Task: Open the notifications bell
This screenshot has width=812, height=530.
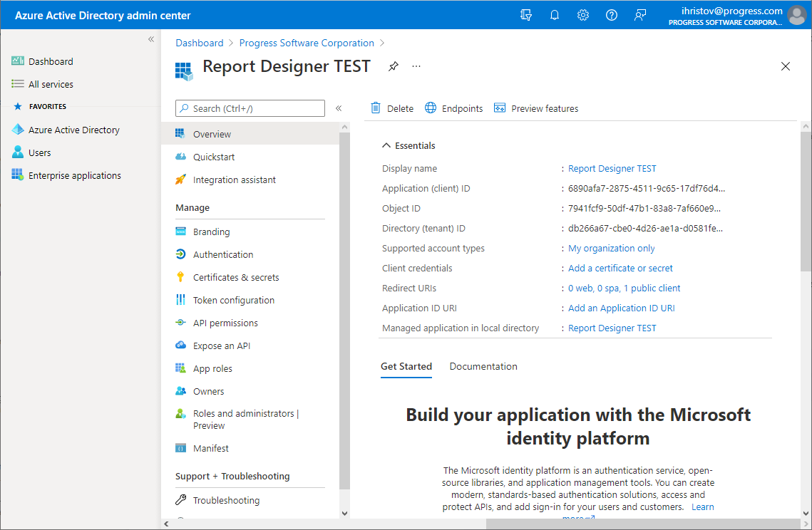Action: point(555,14)
